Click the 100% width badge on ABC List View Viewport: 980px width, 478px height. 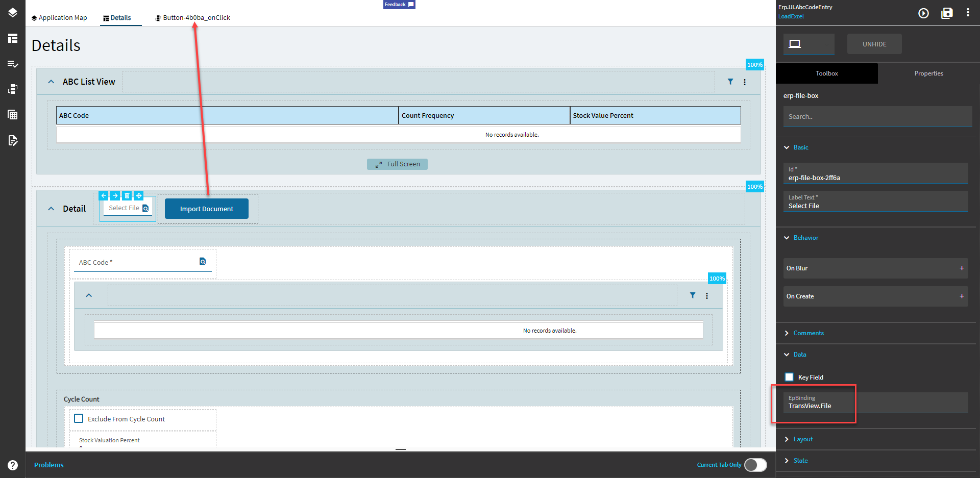coord(754,65)
